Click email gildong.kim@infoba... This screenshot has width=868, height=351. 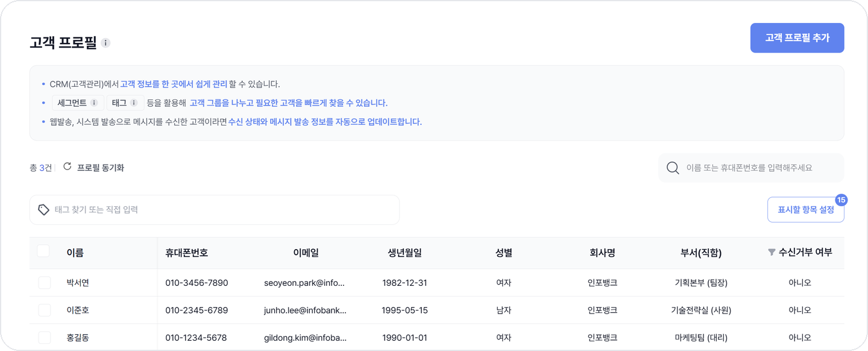tap(306, 338)
